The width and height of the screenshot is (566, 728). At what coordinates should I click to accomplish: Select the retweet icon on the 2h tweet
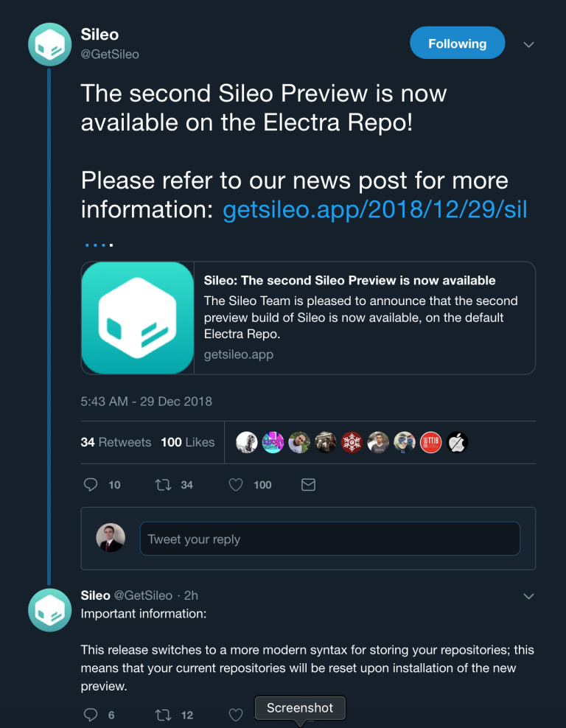(x=166, y=714)
